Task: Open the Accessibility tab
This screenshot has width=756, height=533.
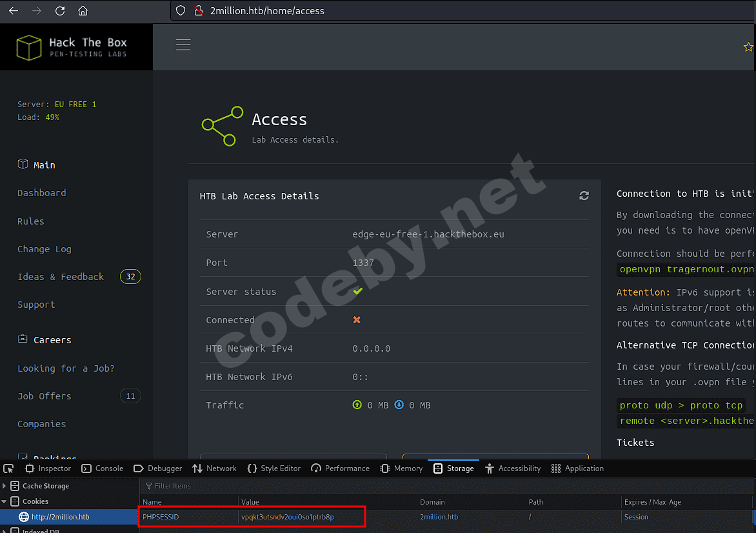Action: 513,468
